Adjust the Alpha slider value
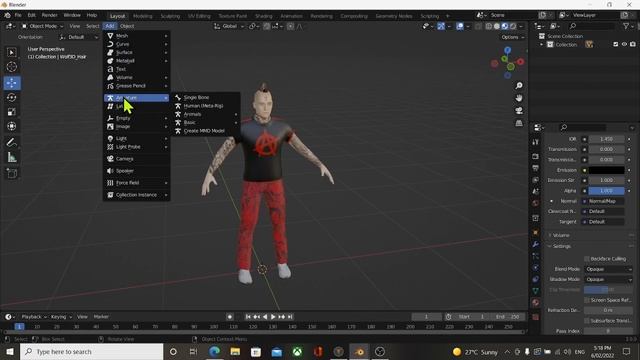Screen dimensions: 640x360 coord(607,191)
